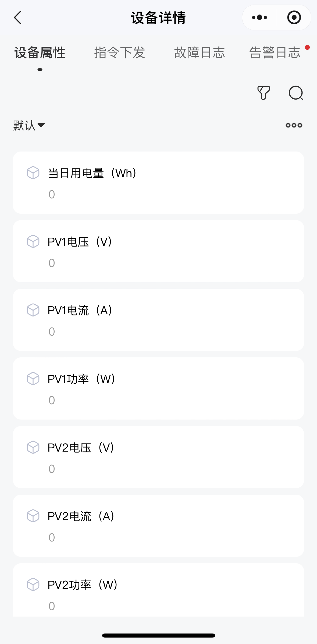
Task: Open the mini program three-dot menu
Action: [259, 18]
